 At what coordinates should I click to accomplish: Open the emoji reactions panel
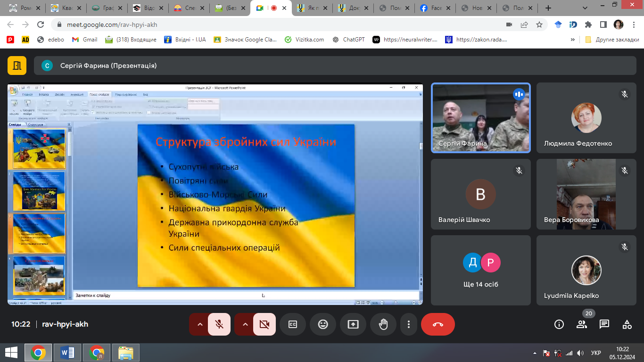[322, 324]
